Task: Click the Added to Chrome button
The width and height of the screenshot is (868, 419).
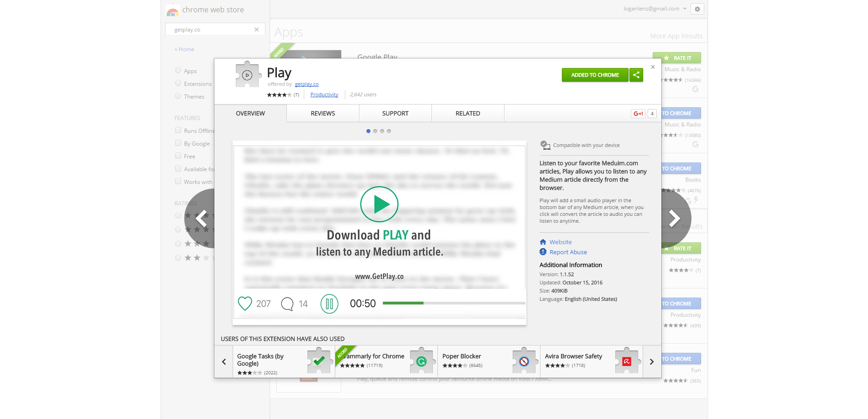Action: click(x=595, y=75)
